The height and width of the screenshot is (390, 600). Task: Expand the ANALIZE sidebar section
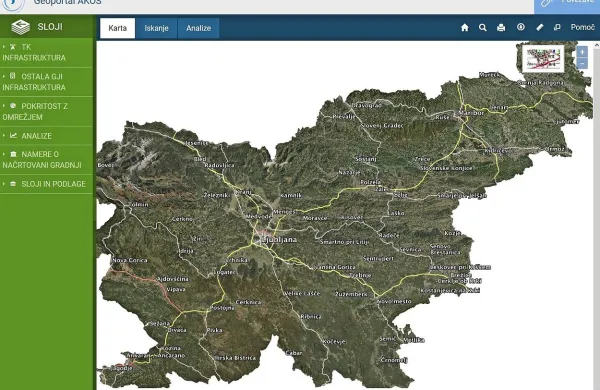(46, 135)
